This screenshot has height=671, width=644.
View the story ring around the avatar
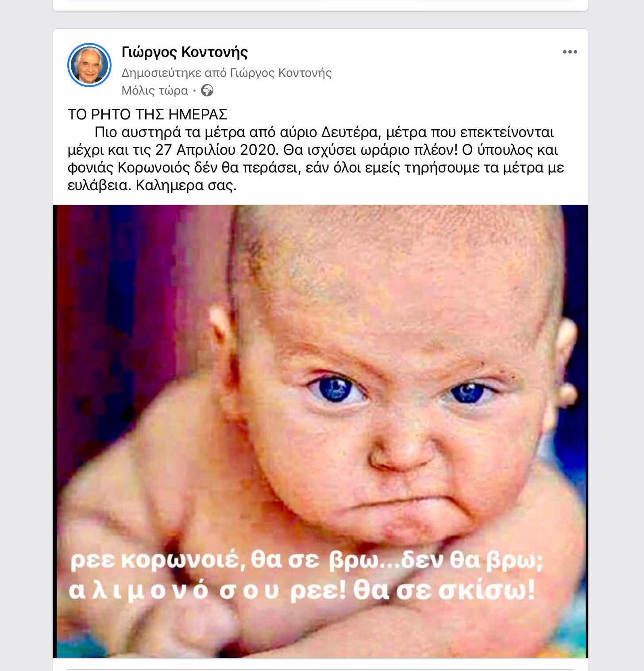pyautogui.click(x=89, y=65)
